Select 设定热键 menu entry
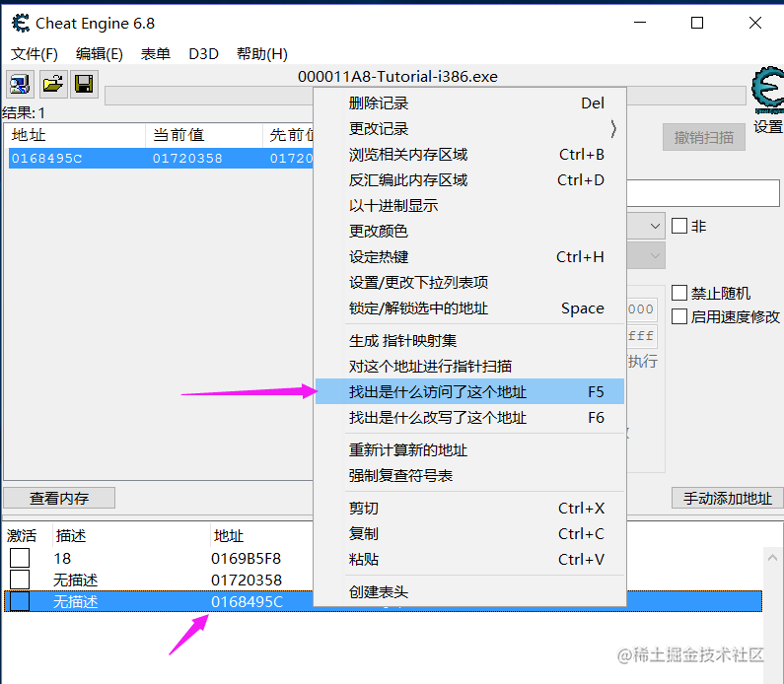Screen dimensions: 784x684 [x=470, y=257]
